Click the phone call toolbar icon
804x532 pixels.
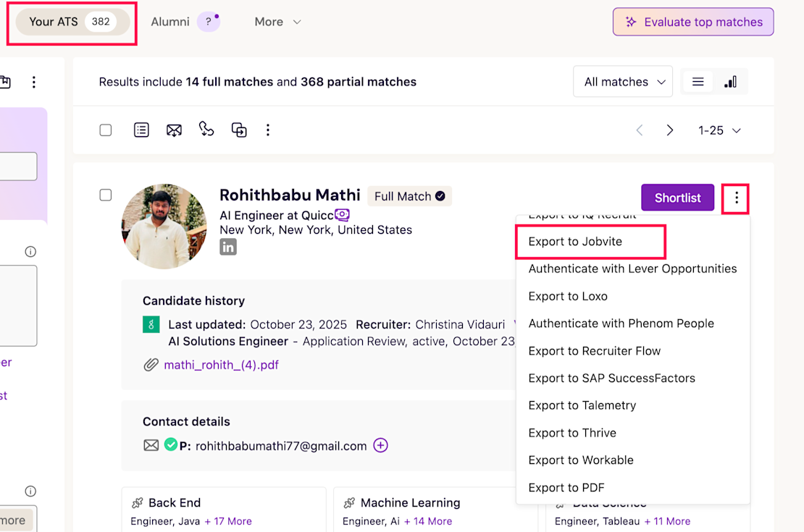pyautogui.click(x=206, y=129)
